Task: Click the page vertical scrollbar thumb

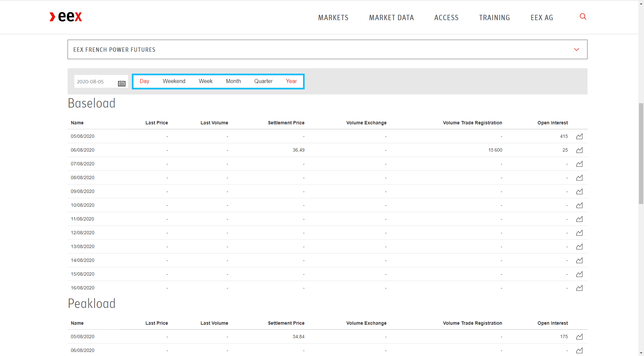Action: (x=641, y=153)
